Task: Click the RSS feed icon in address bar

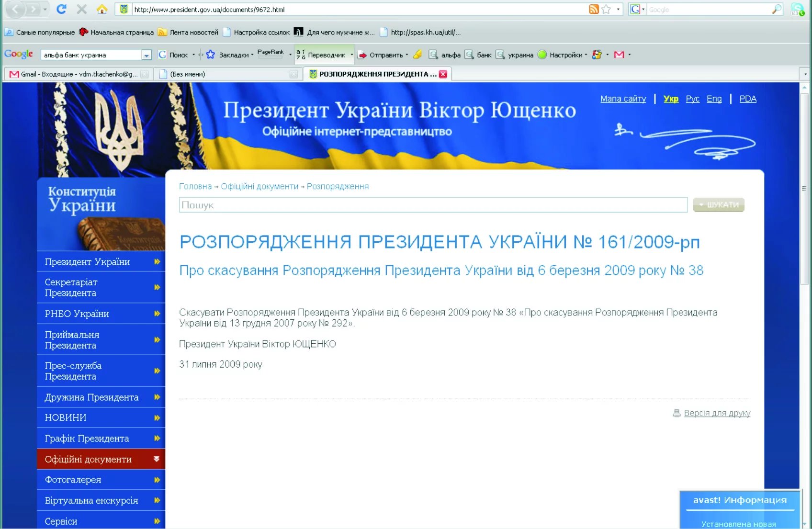Action: coord(594,9)
